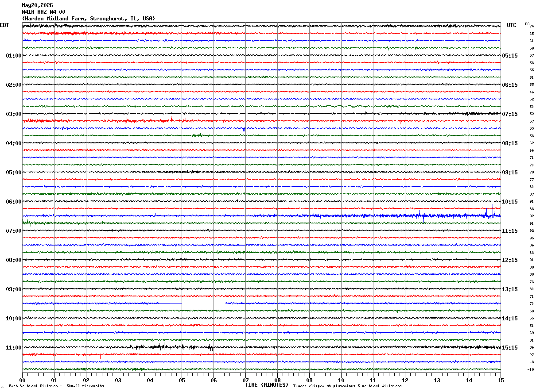Click the black burst on 11:00 trace

(171, 347)
